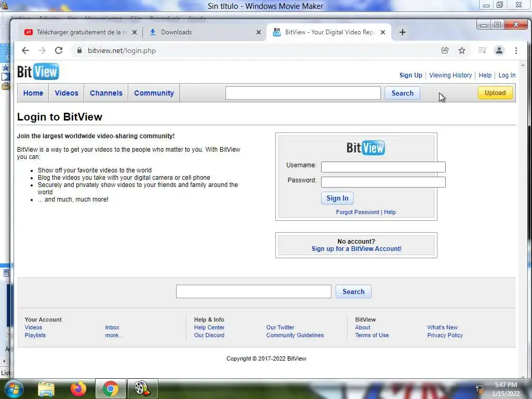The height and width of the screenshot is (399, 532).
Task: Open the Forgot Password link
Action: coord(357,212)
